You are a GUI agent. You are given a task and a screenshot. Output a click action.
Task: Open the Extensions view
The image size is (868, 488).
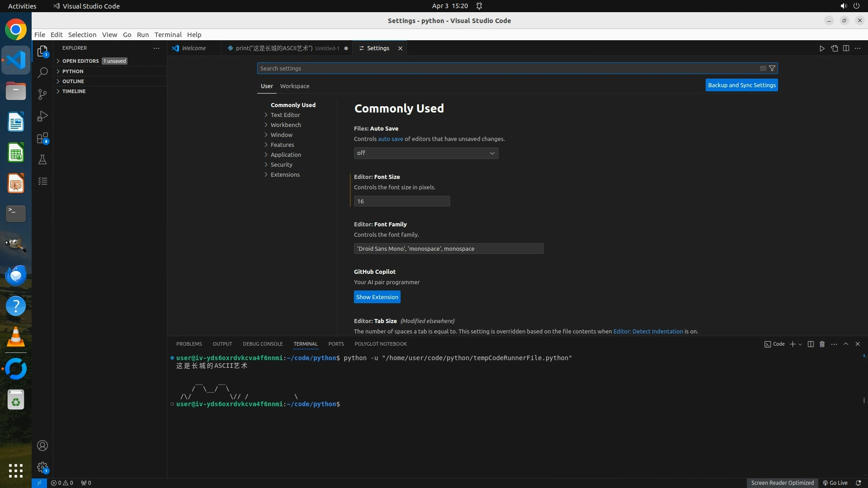click(x=42, y=138)
